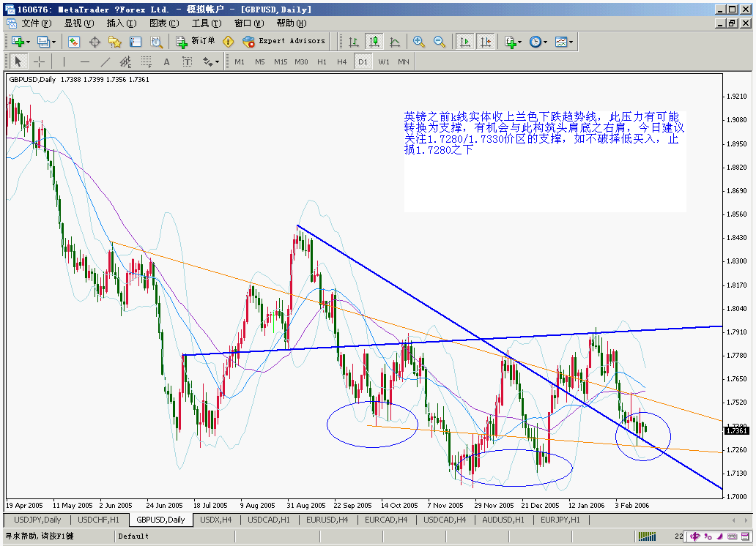This screenshot has height=546, width=756.
Task: Open the 显视 (V) menu
Action: click(79, 23)
